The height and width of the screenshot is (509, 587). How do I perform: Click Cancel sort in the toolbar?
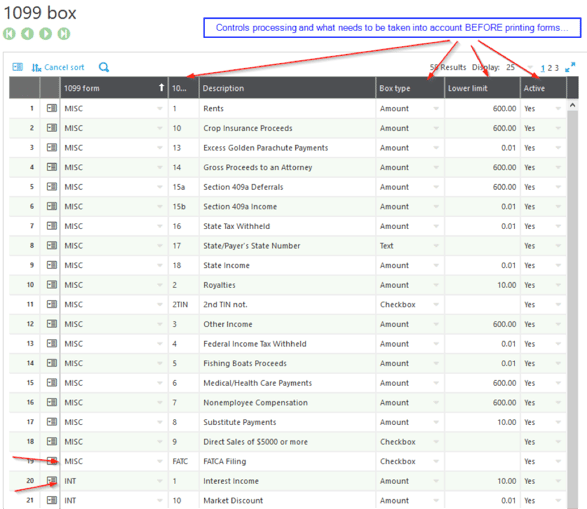58,67
